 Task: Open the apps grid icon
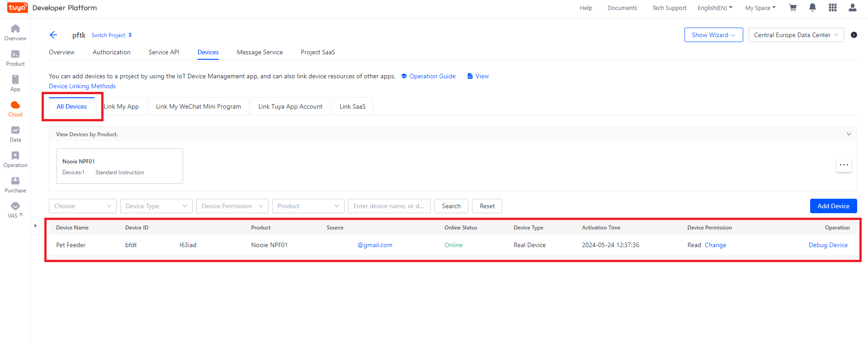[x=833, y=8]
